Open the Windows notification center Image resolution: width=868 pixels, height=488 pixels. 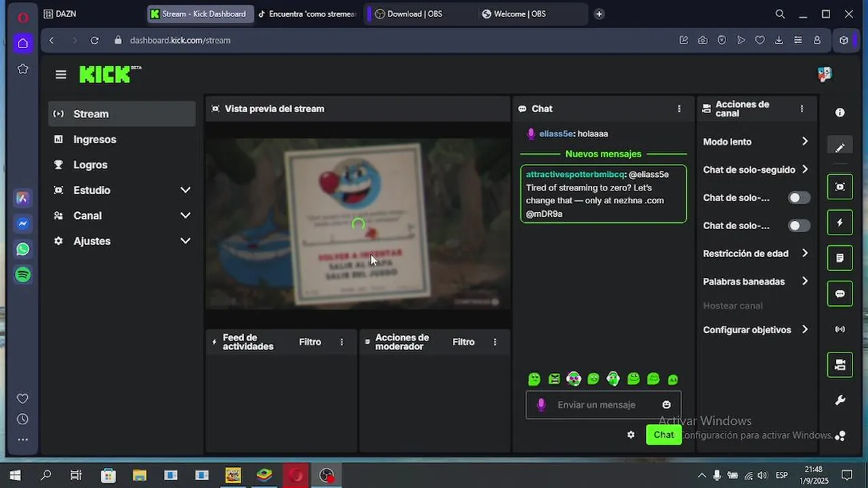click(847, 475)
